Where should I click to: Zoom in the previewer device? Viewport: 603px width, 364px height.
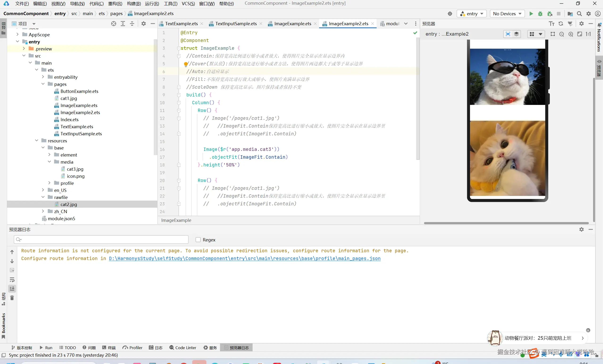point(570,34)
